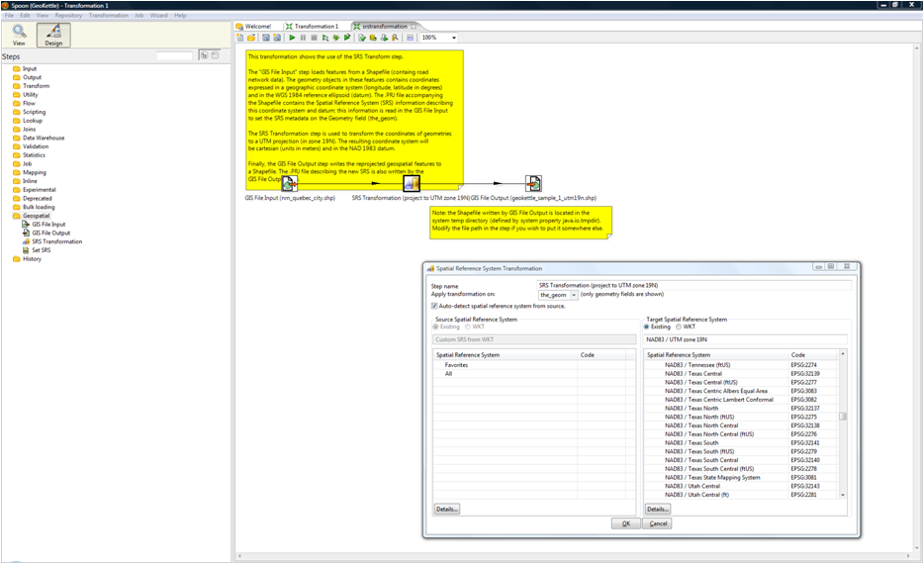924x564 pixels.
Task: Click Details button under target SRS list
Action: (x=658, y=510)
